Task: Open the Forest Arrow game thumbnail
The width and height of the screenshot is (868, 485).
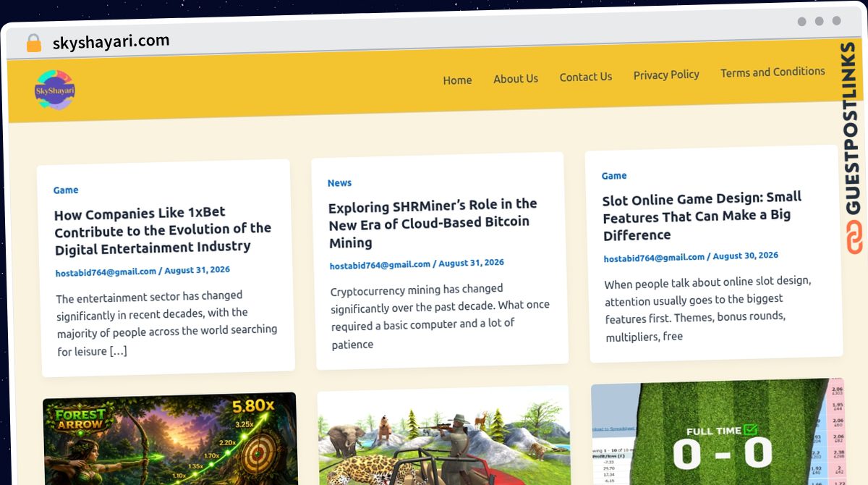Action: 171,439
